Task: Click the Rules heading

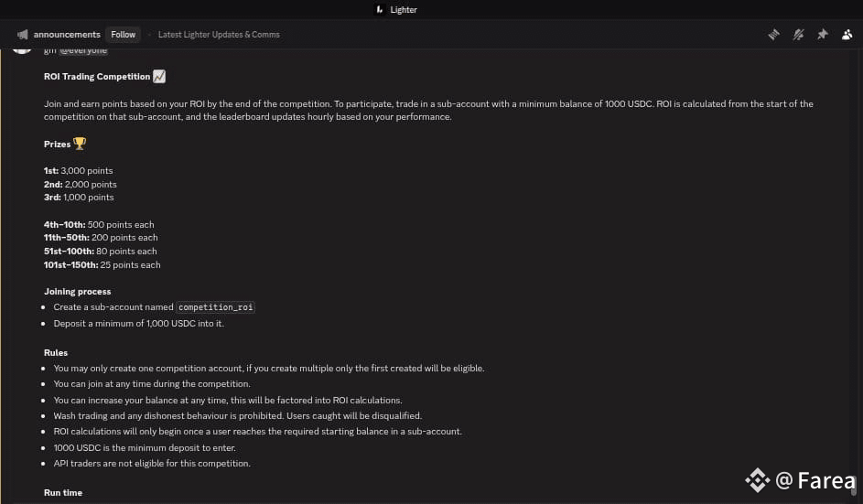Action: (x=56, y=353)
